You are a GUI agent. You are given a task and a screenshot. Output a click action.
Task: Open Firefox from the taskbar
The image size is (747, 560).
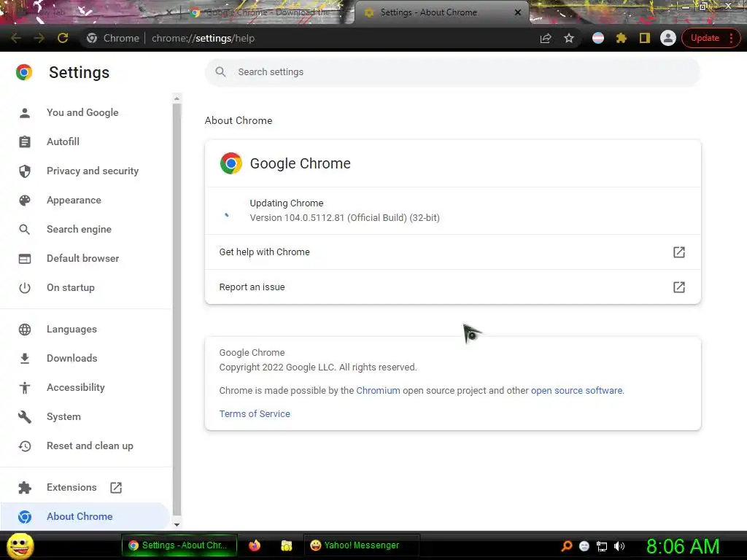(255, 545)
